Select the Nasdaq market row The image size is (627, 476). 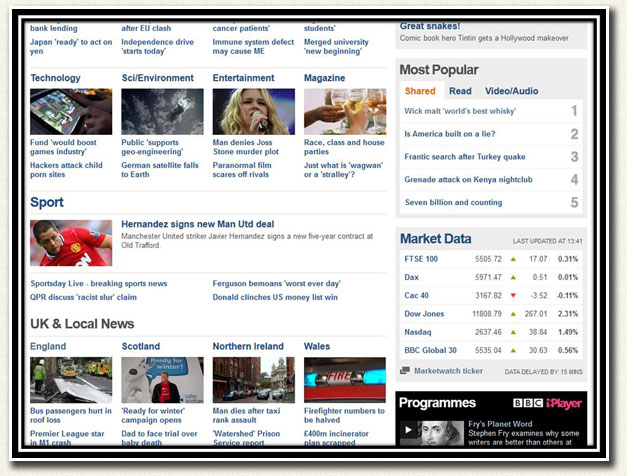[x=491, y=332]
